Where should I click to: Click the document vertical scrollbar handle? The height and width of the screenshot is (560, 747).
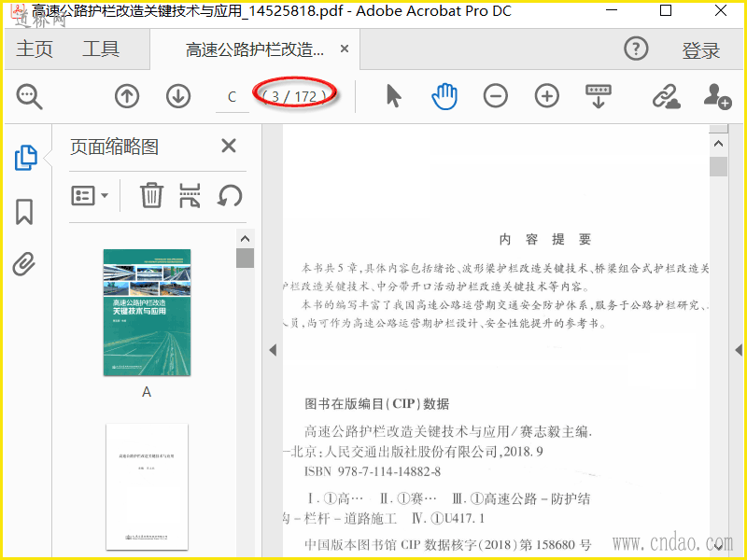click(x=718, y=167)
